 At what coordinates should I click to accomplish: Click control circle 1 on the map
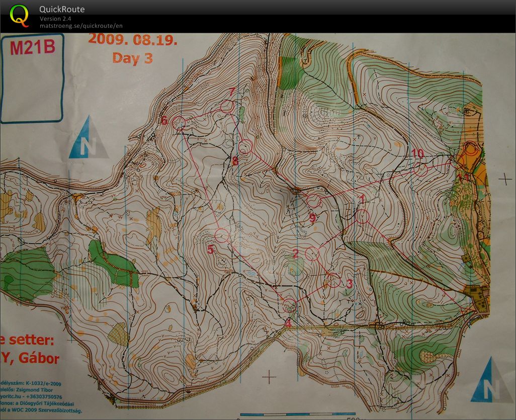(363, 216)
